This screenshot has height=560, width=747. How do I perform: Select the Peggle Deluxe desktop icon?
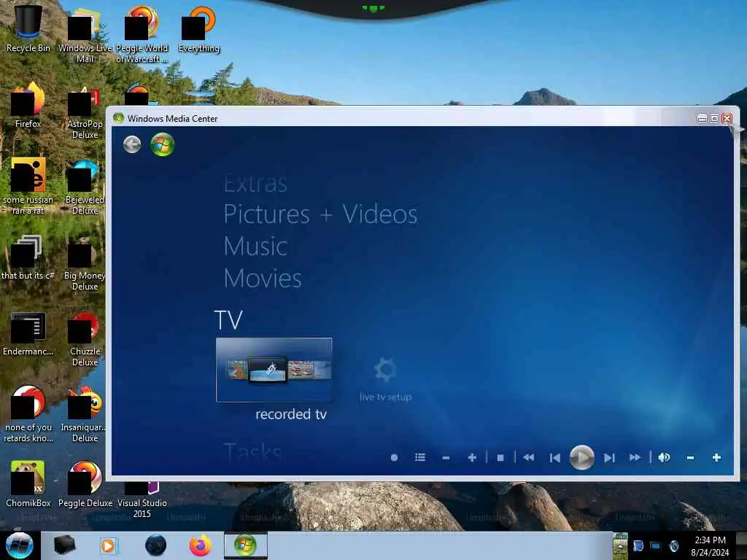tap(85, 484)
